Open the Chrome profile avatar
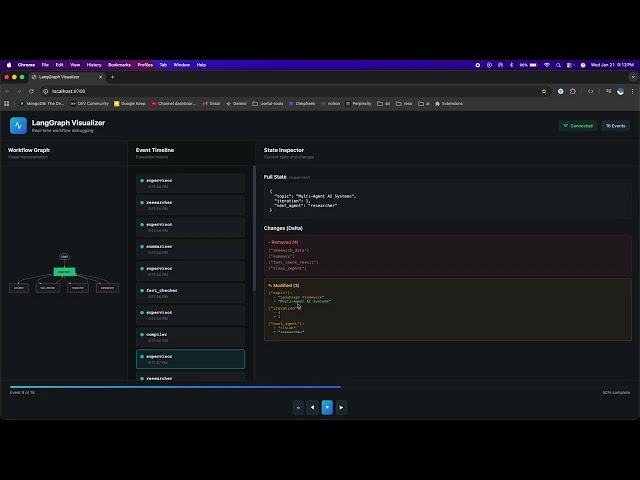This screenshot has width=640, height=480. pos(620,91)
